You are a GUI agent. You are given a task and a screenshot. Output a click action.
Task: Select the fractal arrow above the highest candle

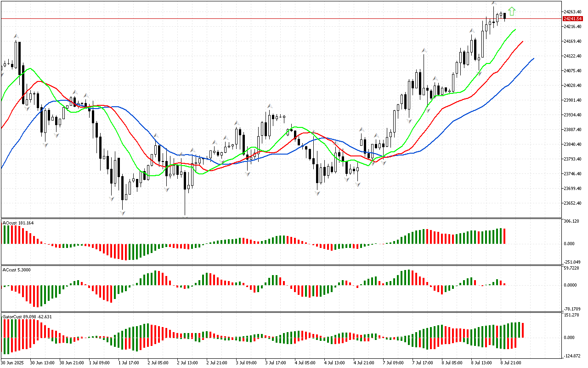[494, 3]
